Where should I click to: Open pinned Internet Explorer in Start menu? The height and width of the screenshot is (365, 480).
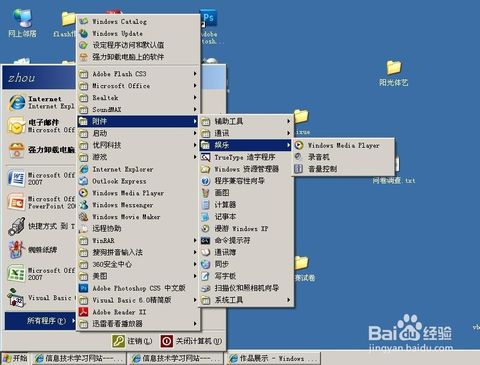[x=41, y=102]
